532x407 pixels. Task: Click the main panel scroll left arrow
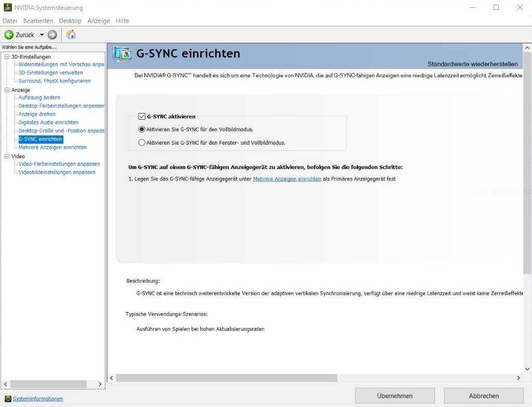click(x=112, y=378)
